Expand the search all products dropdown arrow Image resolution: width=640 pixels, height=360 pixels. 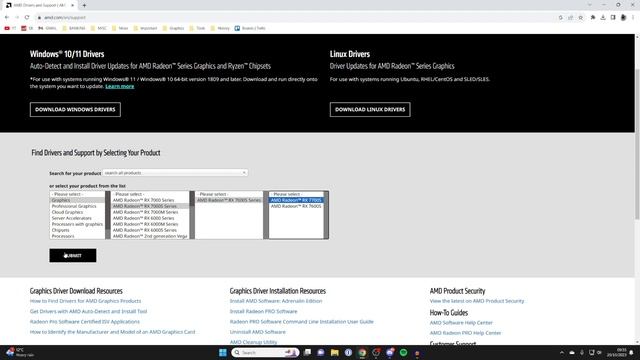[244, 173]
